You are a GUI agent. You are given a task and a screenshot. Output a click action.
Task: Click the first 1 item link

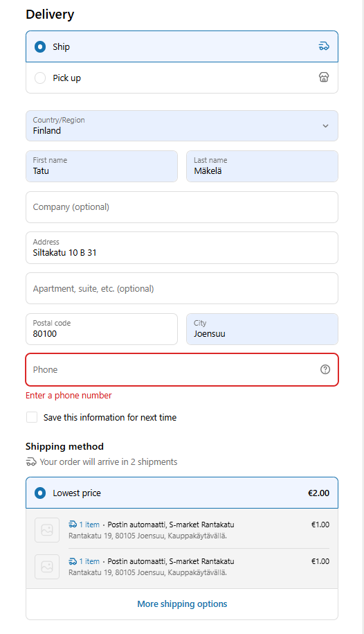coord(89,525)
